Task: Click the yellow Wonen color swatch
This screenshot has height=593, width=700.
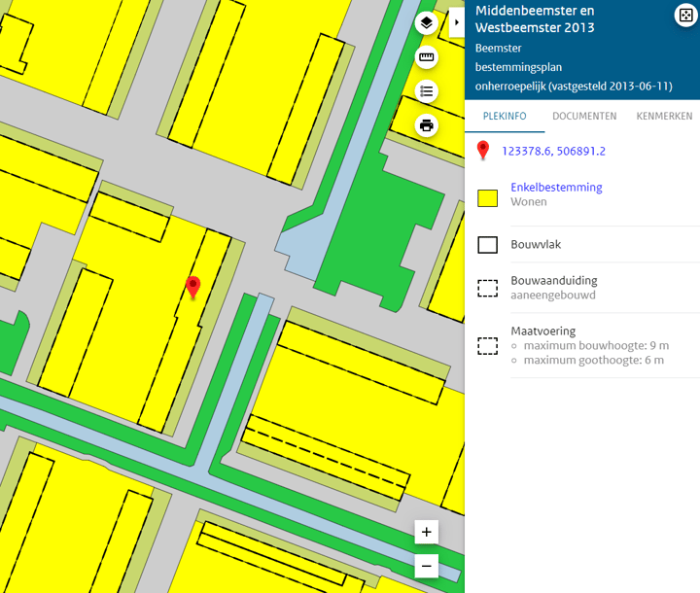Action: coord(487,197)
